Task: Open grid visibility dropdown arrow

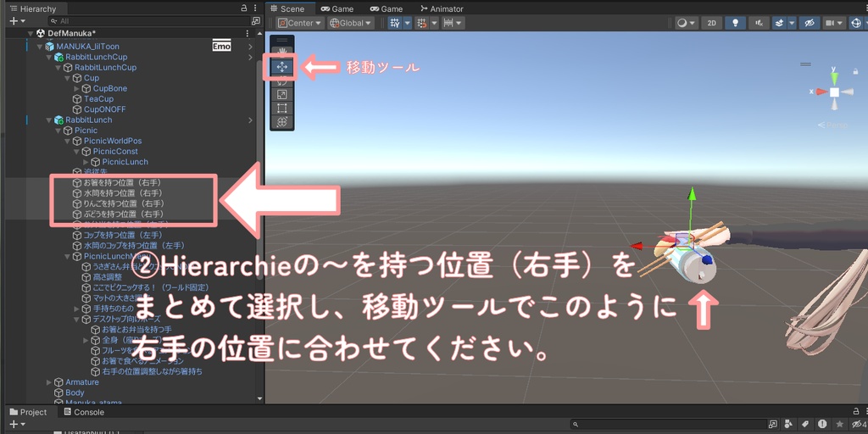Action: [x=408, y=23]
